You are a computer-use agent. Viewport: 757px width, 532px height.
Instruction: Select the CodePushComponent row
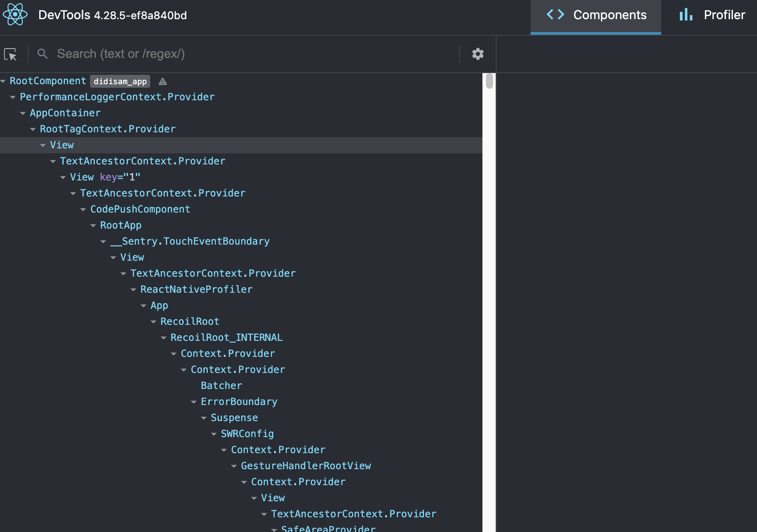(x=241, y=209)
